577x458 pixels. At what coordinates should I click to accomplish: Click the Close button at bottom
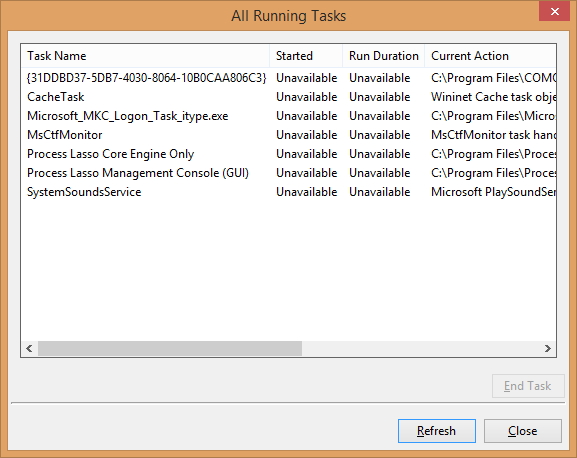coord(523,431)
